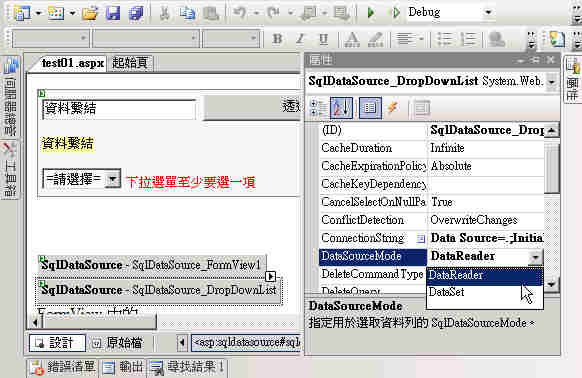Select DataSet in the dropdown list
This screenshot has height=378, width=582.
point(484,293)
